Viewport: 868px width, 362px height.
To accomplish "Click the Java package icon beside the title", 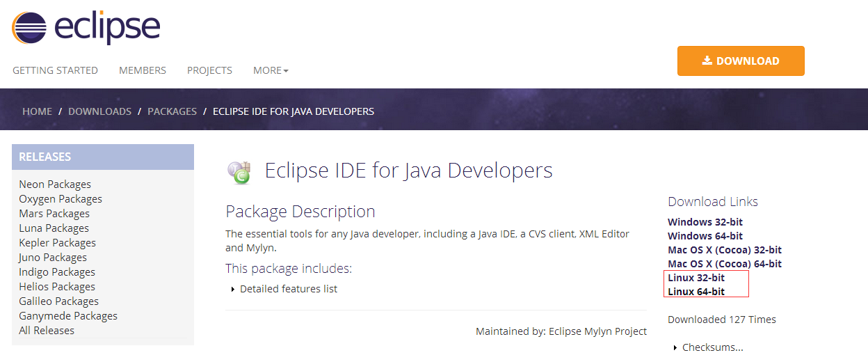I will coord(239,171).
